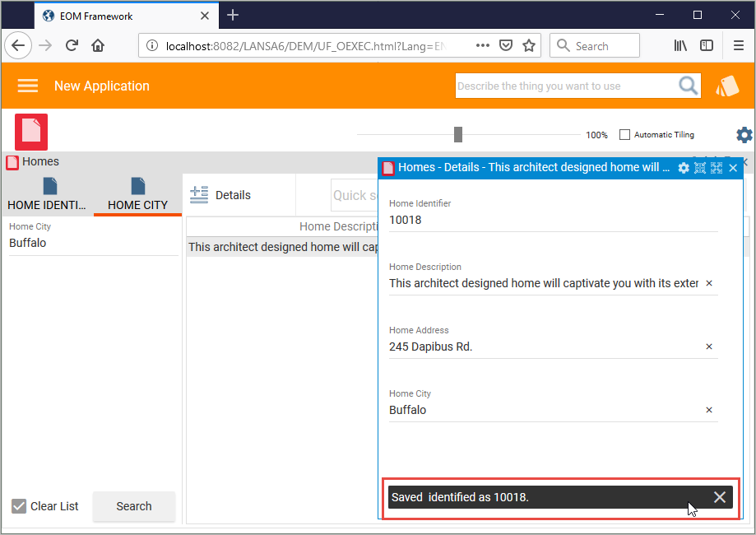Reload the current browser page

click(x=72, y=45)
